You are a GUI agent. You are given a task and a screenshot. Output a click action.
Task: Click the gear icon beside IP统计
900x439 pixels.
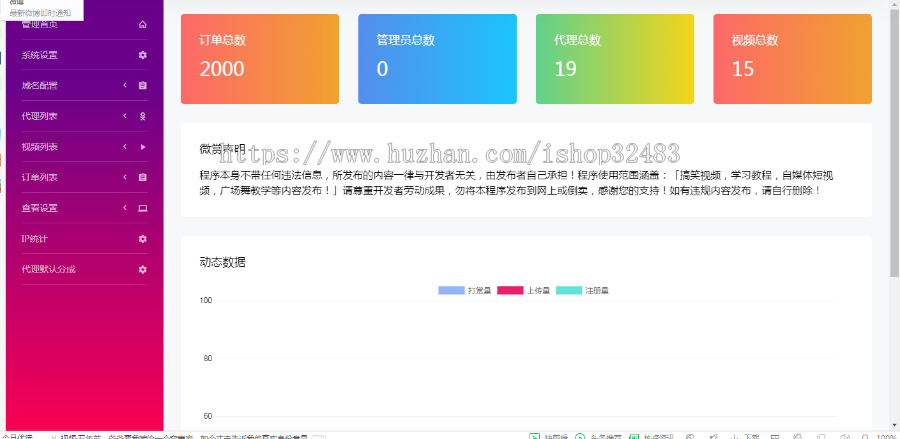pyautogui.click(x=142, y=239)
